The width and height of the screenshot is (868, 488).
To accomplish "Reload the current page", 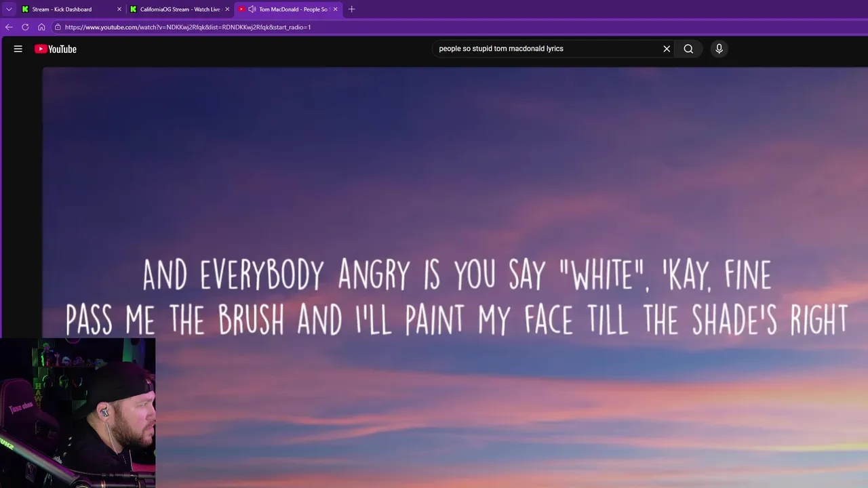I will (25, 27).
